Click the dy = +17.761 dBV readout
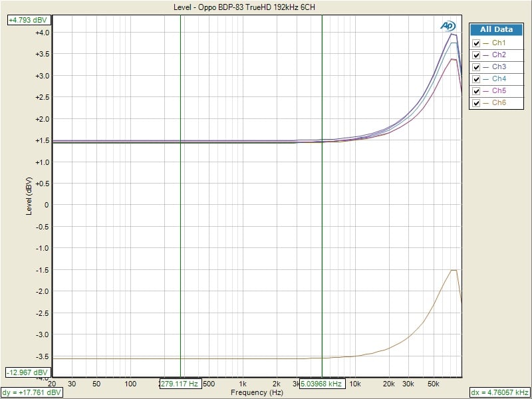The height and width of the screenshot is (399, 532). point(33,392)
